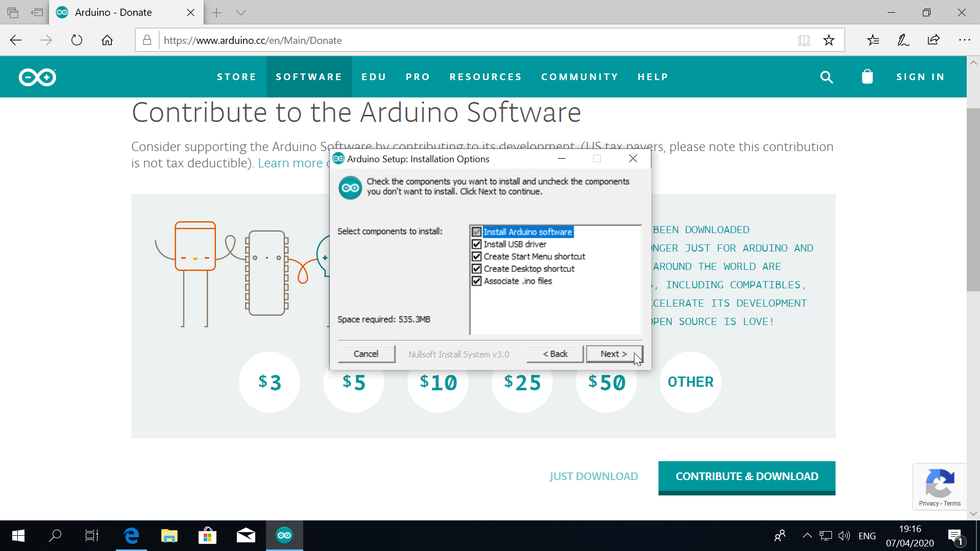Image resolution: width=980 pixels, height=551 pixels.
Task: Open reading view book icon
Action: click(804, 40)
